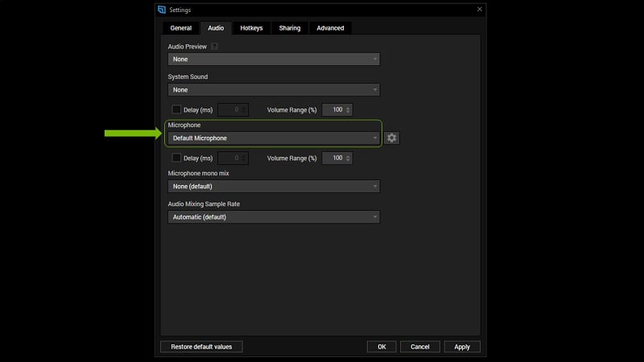Click Microphone Volume Range value field

[337, 158]
